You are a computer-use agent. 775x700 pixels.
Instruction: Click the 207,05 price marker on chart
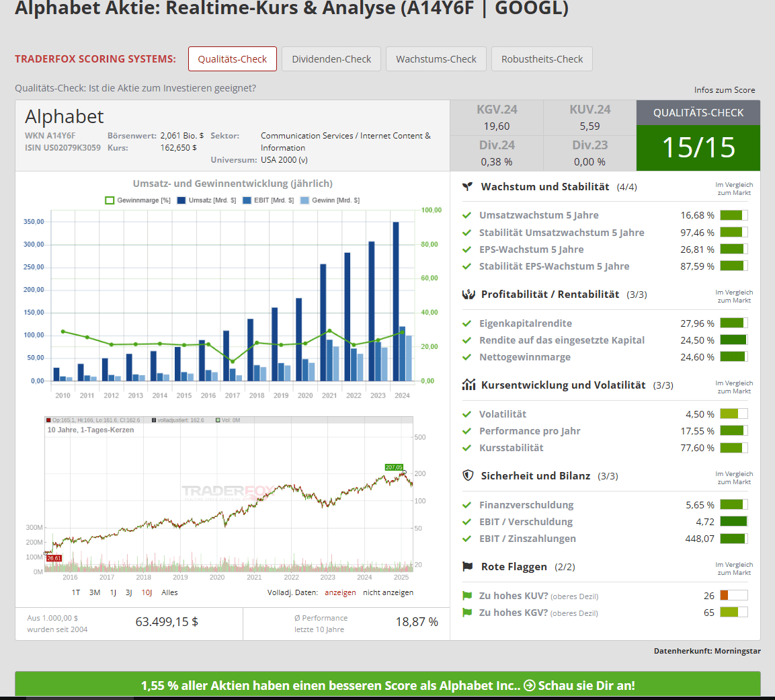point(394,467)
